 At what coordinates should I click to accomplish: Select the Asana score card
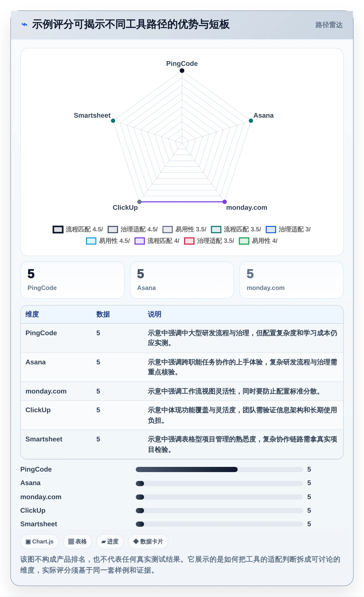click(182, 280)
